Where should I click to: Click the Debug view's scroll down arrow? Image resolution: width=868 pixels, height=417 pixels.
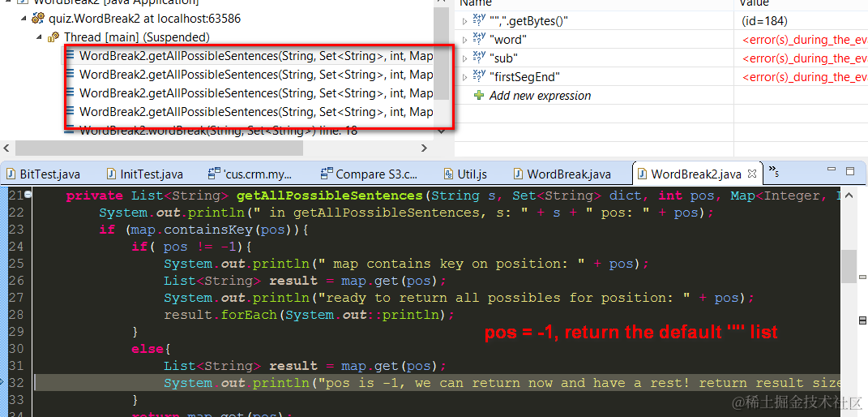point(441,131)
